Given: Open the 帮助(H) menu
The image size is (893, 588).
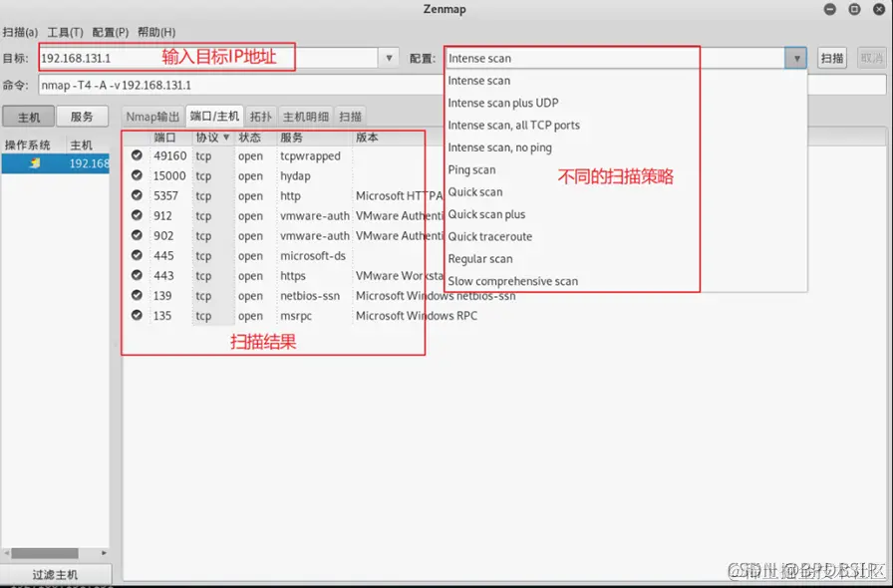Looking at the screenshot, I should pos(156,32).
